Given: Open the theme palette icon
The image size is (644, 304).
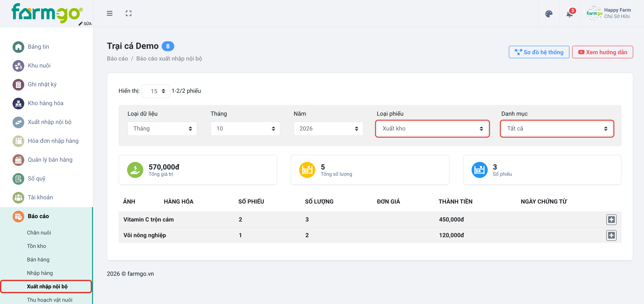Looking at the screenshot, I should (549, 14).
